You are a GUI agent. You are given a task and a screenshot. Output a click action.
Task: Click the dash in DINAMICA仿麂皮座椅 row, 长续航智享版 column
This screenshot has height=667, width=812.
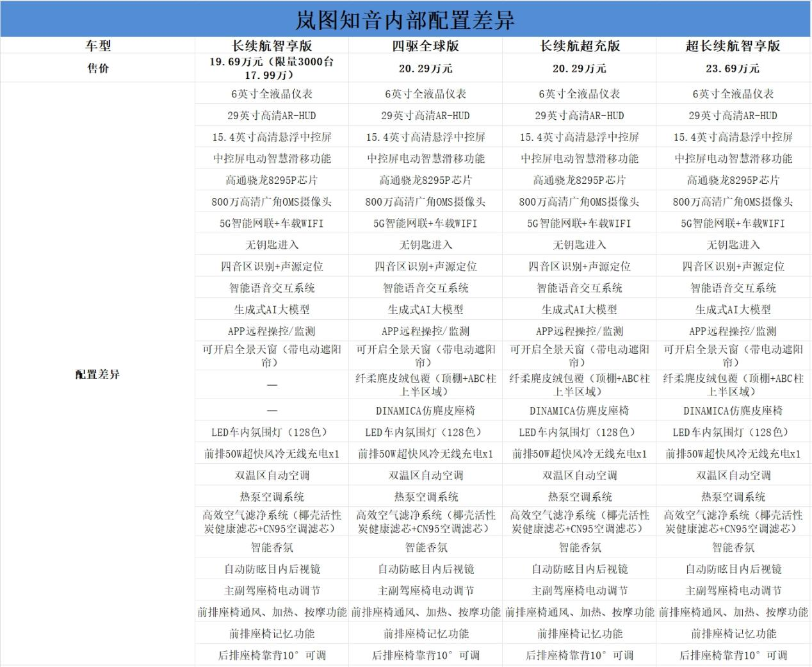pos(272,411)
